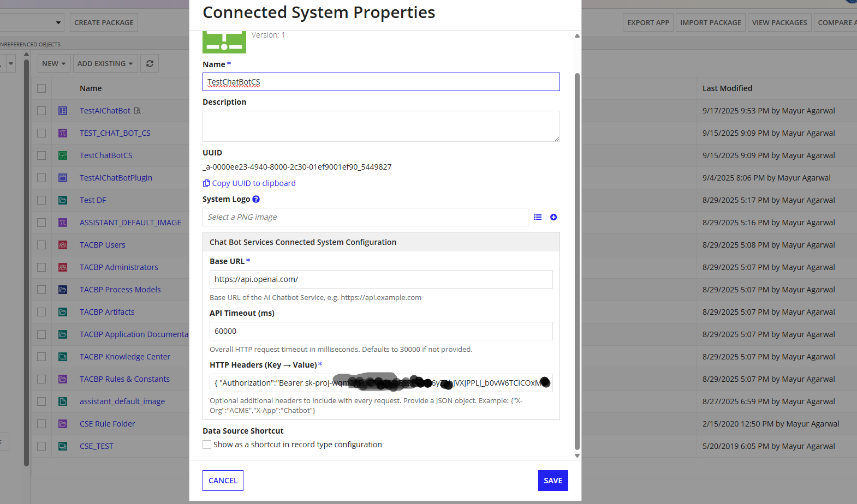
Task: Click the copy icon before Copy UUID
Action: coord(206,183)
